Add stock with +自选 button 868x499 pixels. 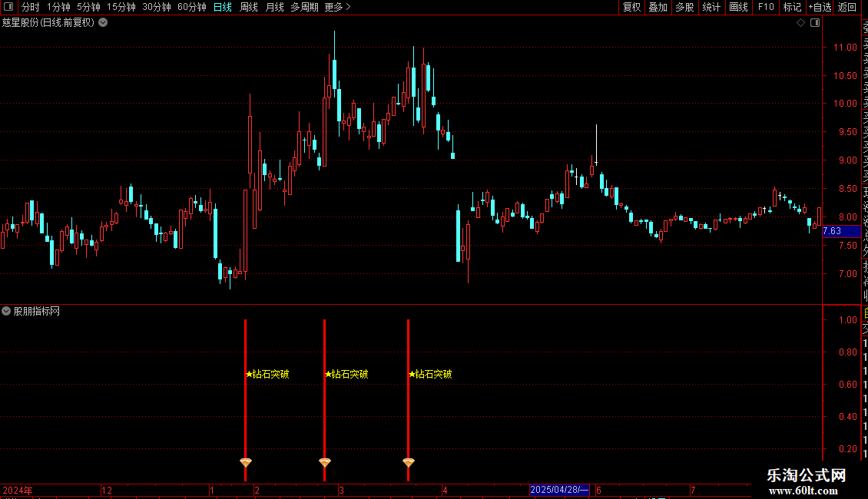click(x=820, y=7)
